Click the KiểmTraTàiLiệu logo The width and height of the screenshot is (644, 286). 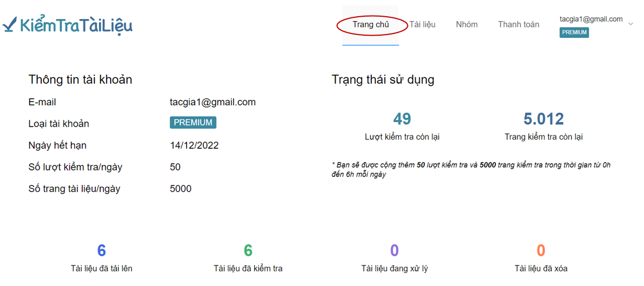67,26
